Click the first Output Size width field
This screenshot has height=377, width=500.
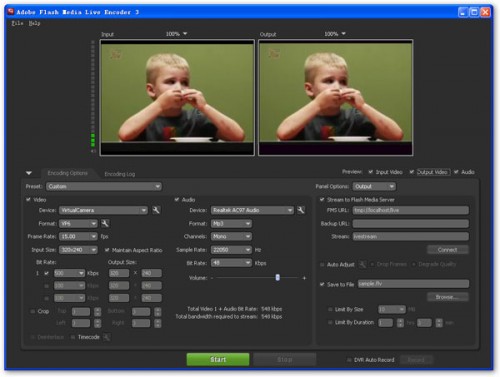click(119, 273)
